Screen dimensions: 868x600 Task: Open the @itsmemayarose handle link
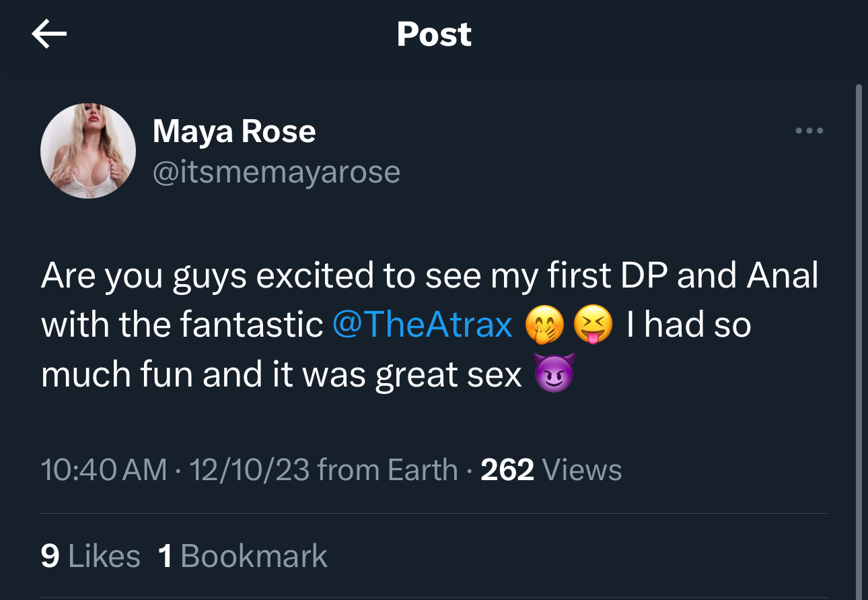(x=277, y=172)
